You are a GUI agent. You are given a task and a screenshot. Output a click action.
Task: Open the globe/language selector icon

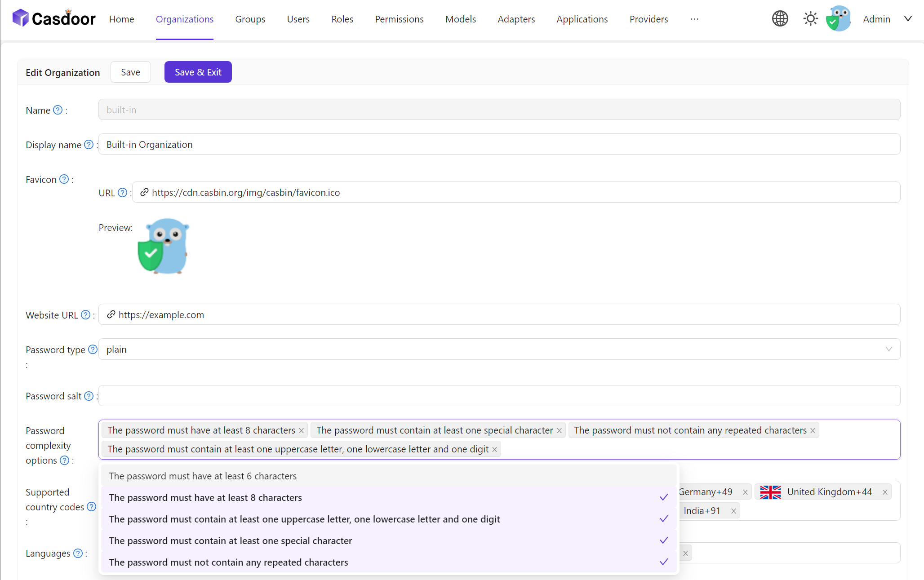pos(780,19)
